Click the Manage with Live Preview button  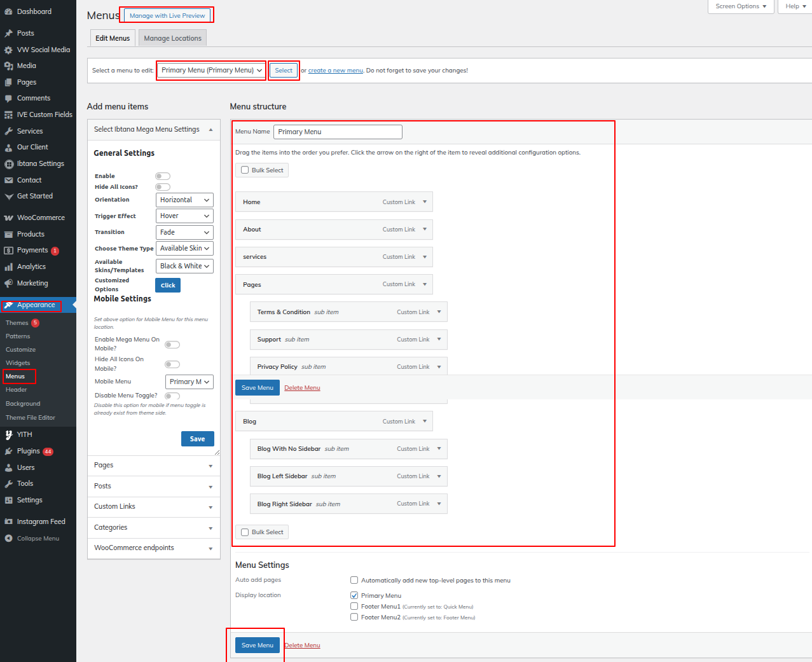[x=167, y=16]
